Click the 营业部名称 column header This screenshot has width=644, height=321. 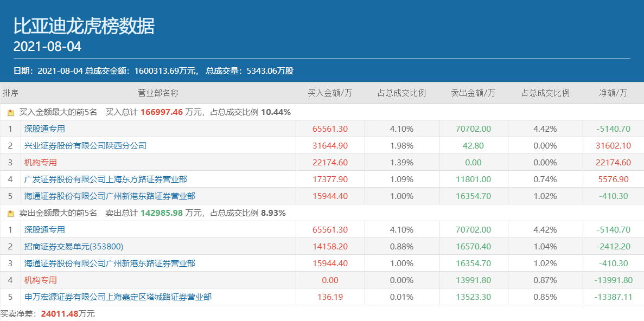[x=158, y=93]
